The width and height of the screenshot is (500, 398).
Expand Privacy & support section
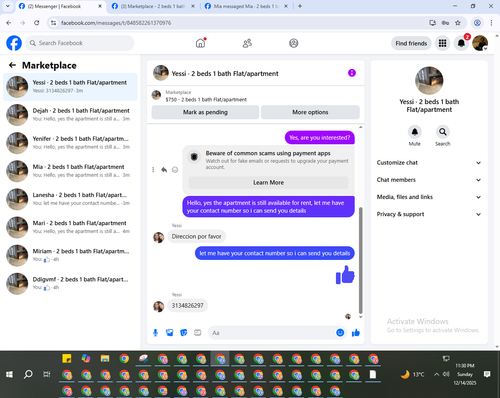click(x=429, y=214)
